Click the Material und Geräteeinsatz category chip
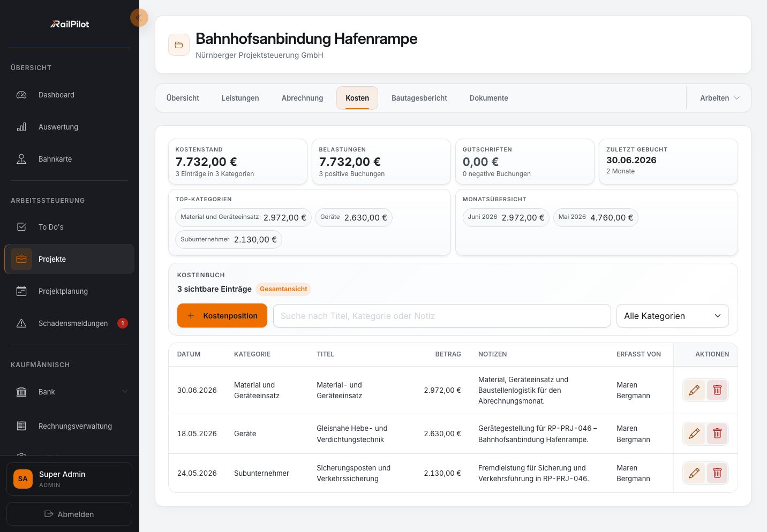Image resolution: width=767 pixels, height=532 pixels. [243, 217]
